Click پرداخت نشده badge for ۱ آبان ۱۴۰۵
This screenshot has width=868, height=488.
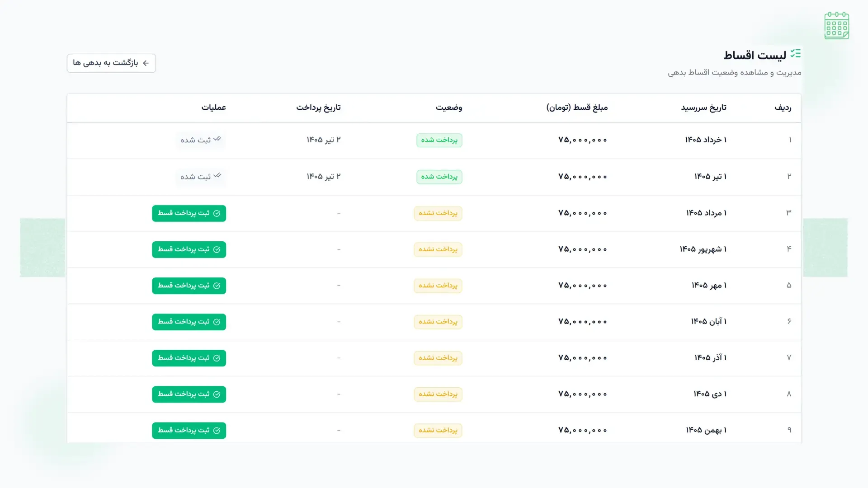point(438,322)
